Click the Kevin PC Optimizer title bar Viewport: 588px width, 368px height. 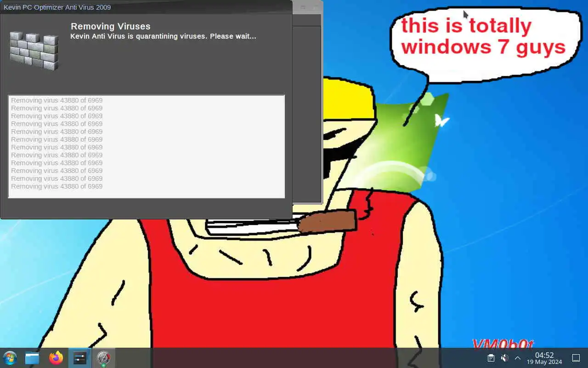(146, 7)
